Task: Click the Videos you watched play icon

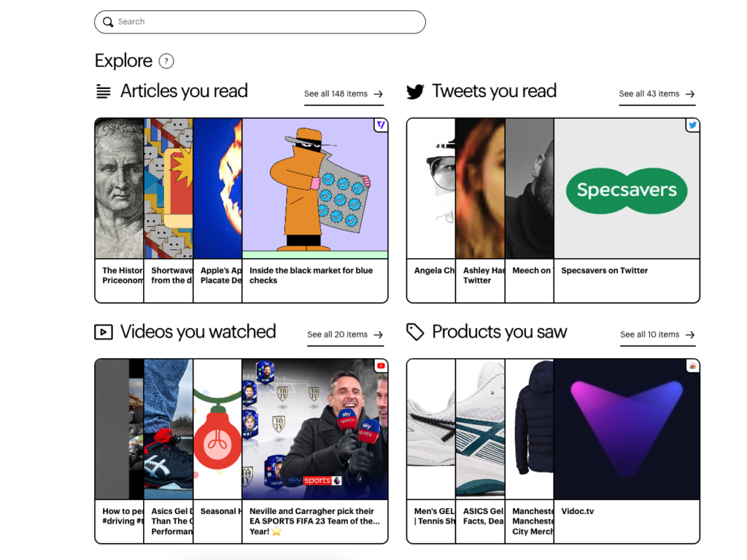Action: coord(104,332)
